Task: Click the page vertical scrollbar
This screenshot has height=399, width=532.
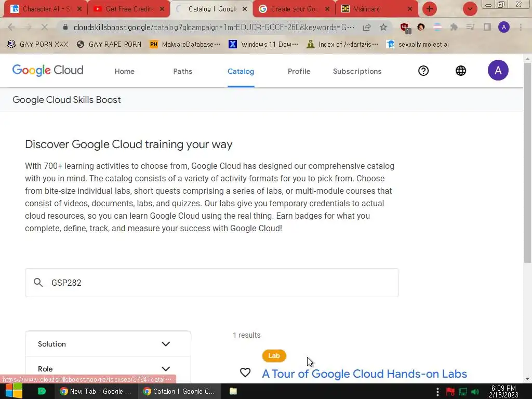Action: (527, 163)
